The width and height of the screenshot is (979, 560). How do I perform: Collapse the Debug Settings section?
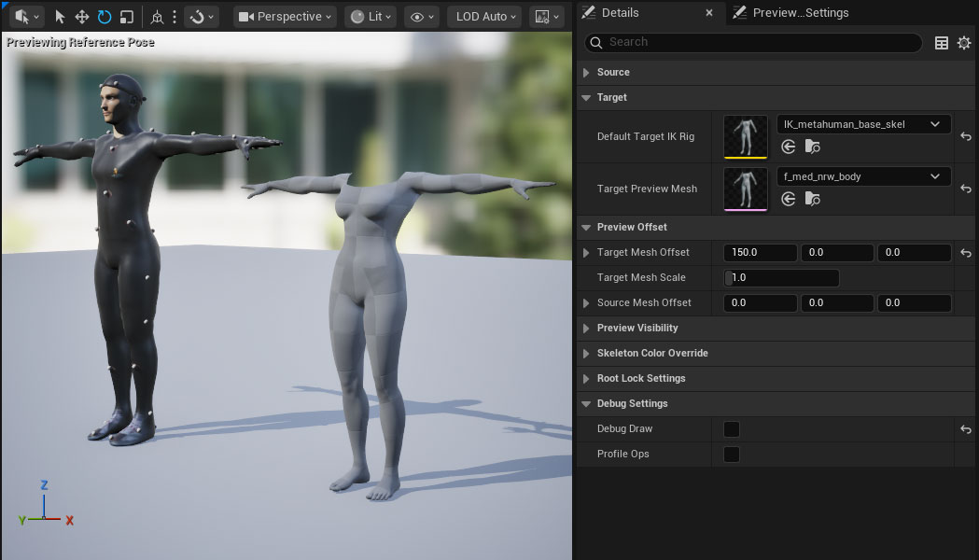tap(632, 403)
